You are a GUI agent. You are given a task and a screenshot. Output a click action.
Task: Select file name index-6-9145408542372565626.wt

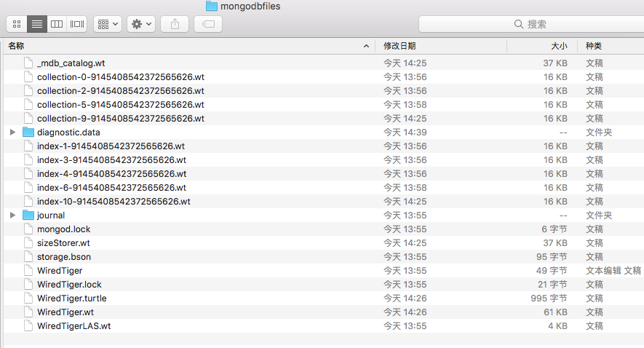[x=112, y=188]
